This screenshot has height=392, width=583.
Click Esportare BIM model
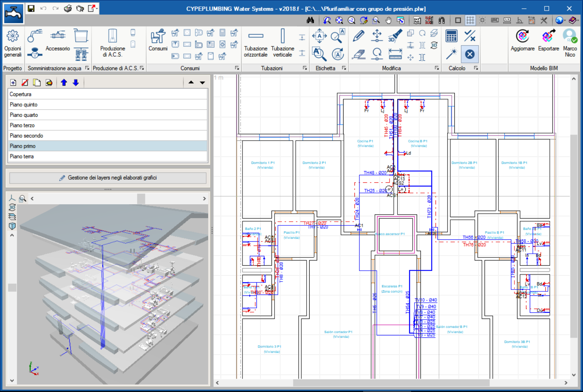pos(548,41)
